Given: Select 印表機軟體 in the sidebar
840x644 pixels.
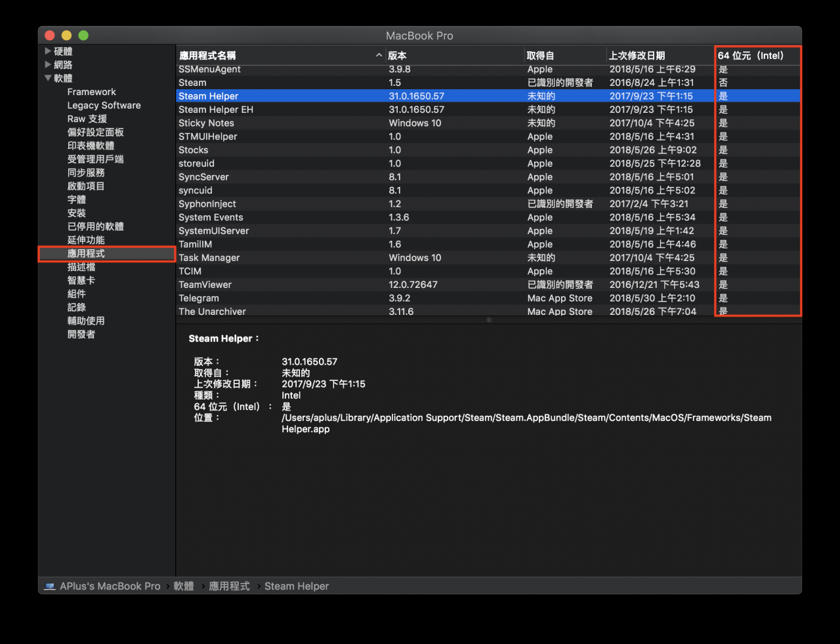Looking at the screenshot, I should pyautogui.click(x=91, y=146).
